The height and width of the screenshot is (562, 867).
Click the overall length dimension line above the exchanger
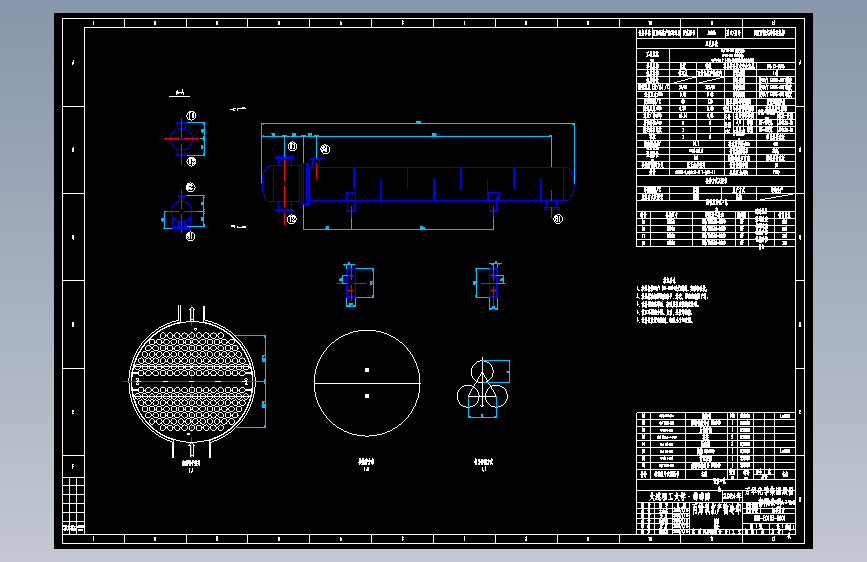[417, 123]
